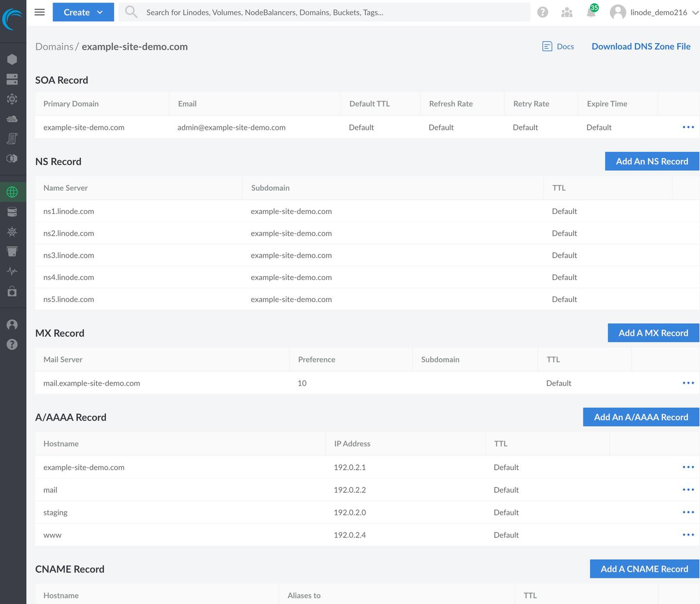Click the top bar help question mark icon
Viewport: 700px width, 604px height.
click(x=542, y=13)
